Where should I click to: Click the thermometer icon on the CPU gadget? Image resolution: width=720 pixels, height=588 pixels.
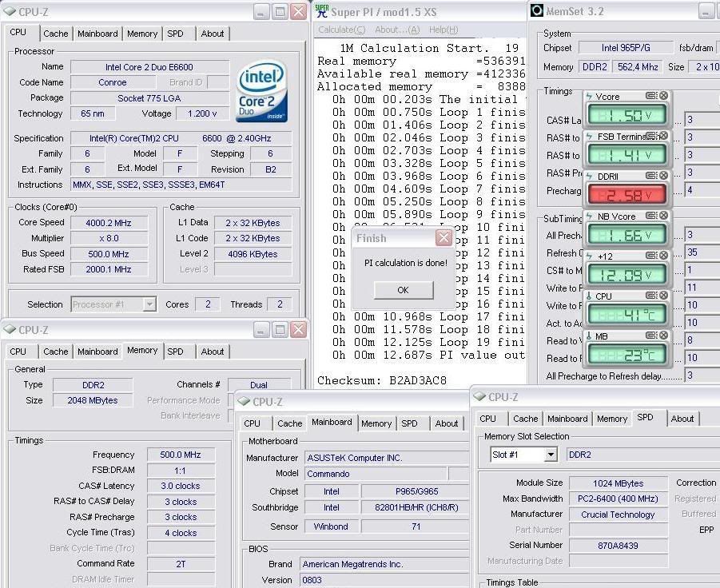(589, 296)
